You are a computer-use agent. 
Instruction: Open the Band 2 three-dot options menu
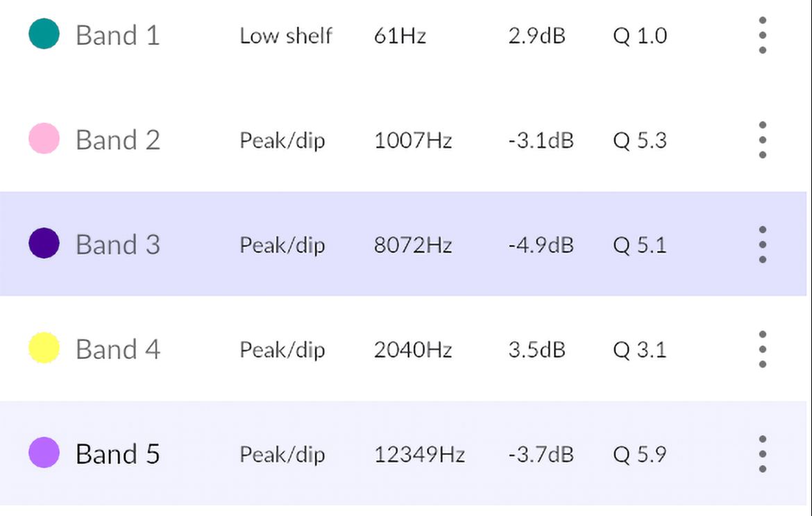point(762,140)
